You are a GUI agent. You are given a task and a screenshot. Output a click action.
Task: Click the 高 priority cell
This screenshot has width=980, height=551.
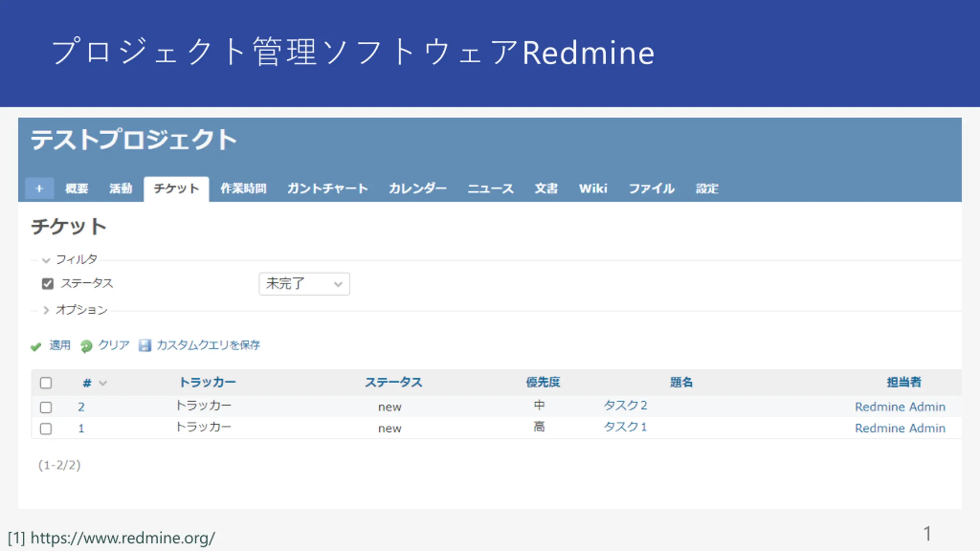pyautogui.click(x=539, y=427)
